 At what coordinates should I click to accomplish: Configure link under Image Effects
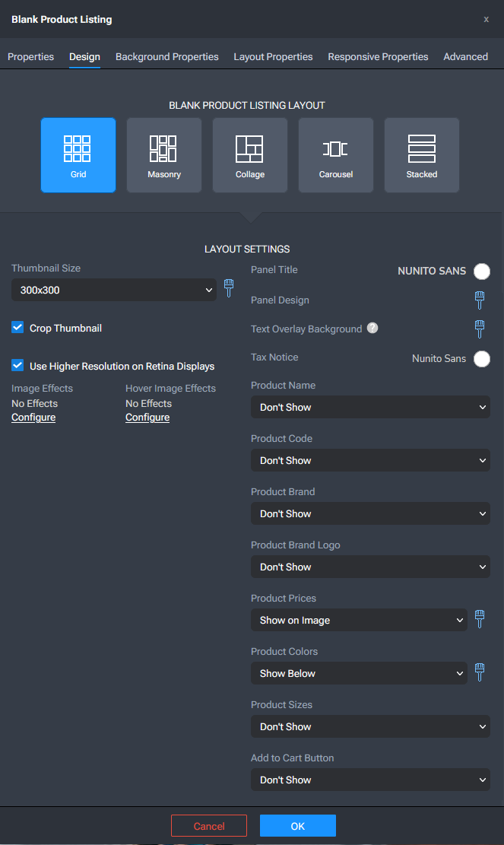coord(33,417)
